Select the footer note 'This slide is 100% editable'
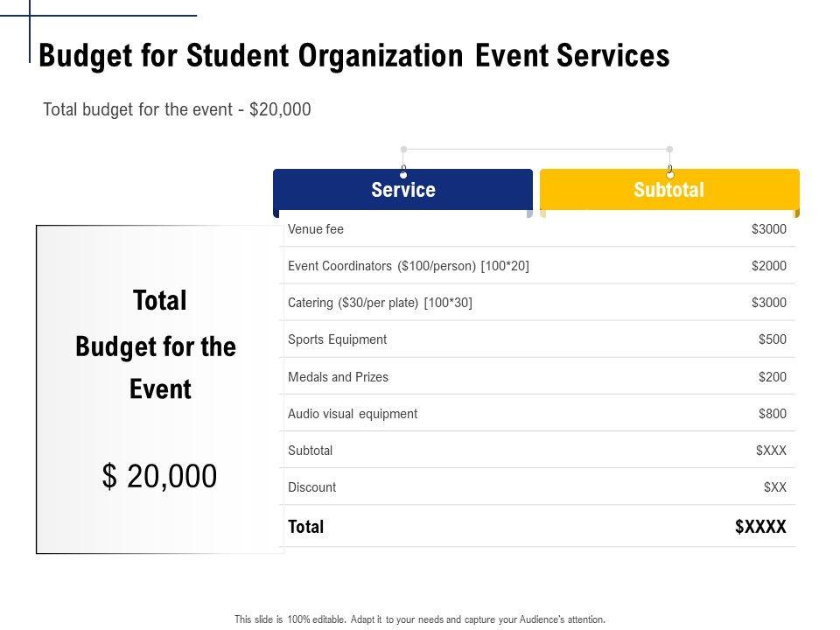Viewport: 840px width, 630px height. coord(420,619)
